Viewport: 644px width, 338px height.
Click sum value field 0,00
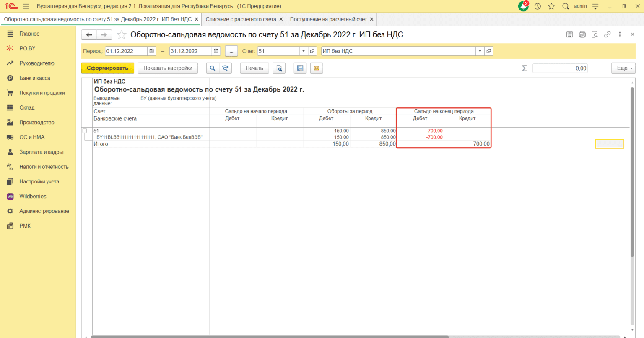(x=560, y=68)
